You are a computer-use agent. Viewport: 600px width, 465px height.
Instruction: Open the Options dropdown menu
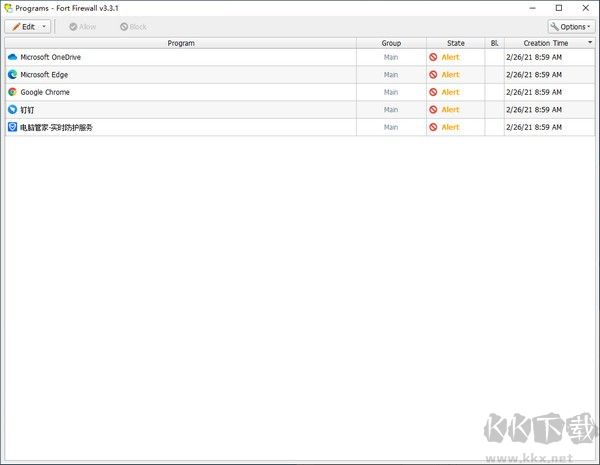pos(571,27)
